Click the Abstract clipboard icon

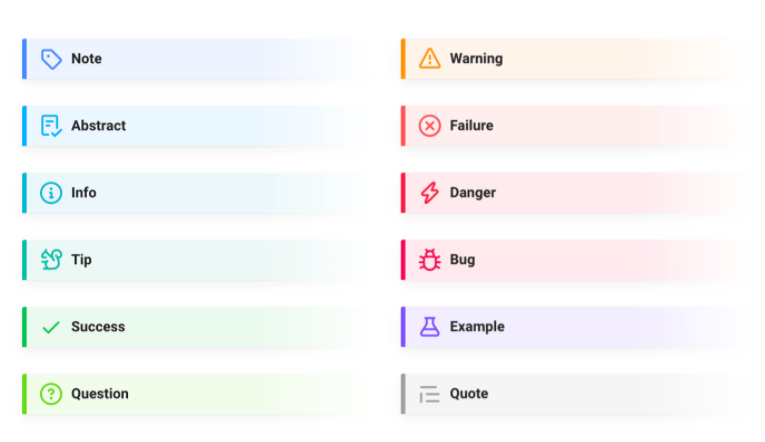pos(51,126)
